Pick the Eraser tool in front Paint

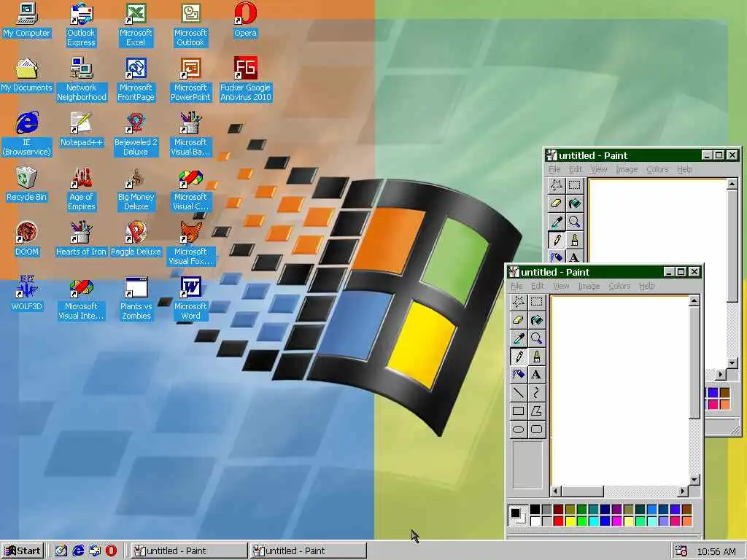coord(519,320)
